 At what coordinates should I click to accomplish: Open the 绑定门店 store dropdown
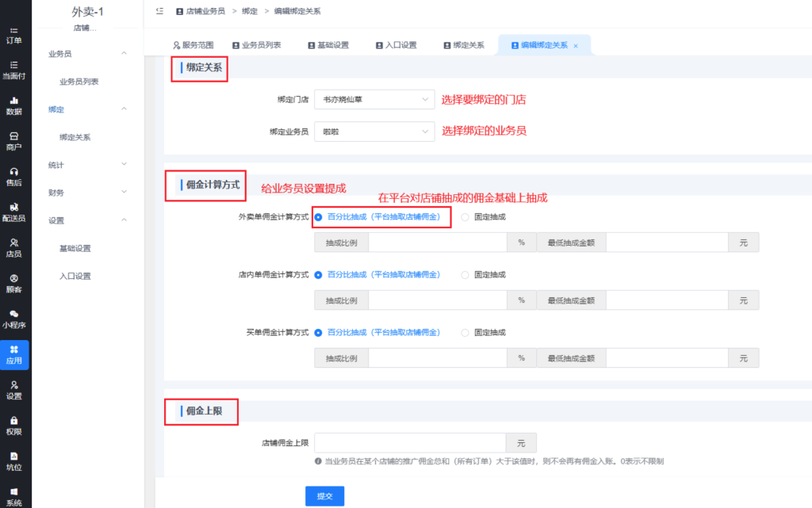tap(374, 100)
